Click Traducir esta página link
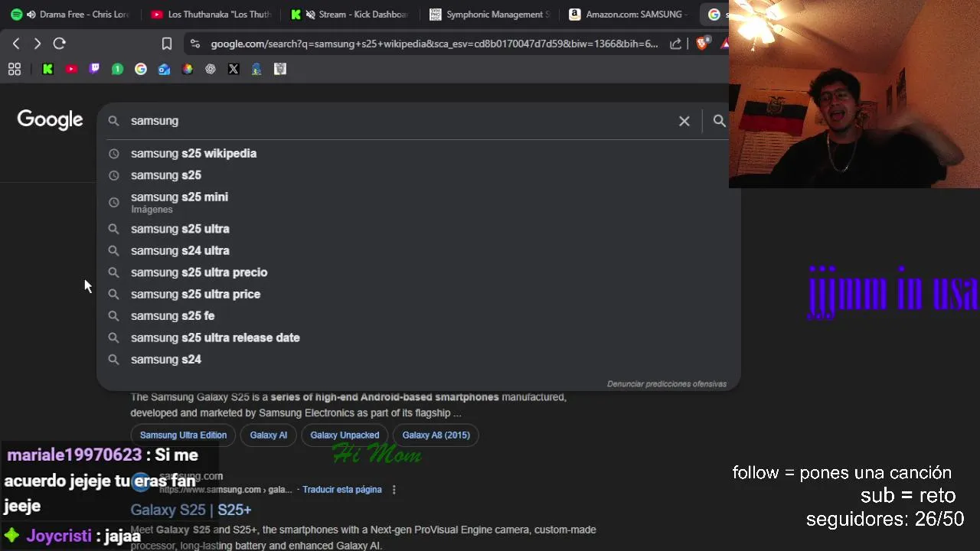This screenshot has width=980, height=551. coord(341,490)
